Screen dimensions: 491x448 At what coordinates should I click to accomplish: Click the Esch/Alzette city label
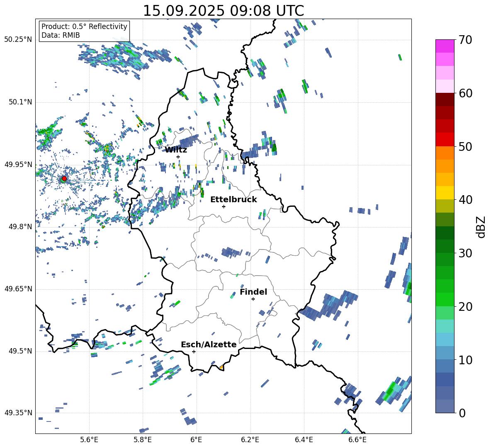tap(209, 344)
